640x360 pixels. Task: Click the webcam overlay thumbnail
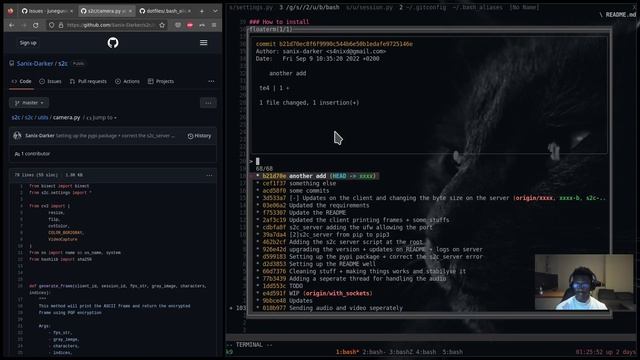(584, 282)
